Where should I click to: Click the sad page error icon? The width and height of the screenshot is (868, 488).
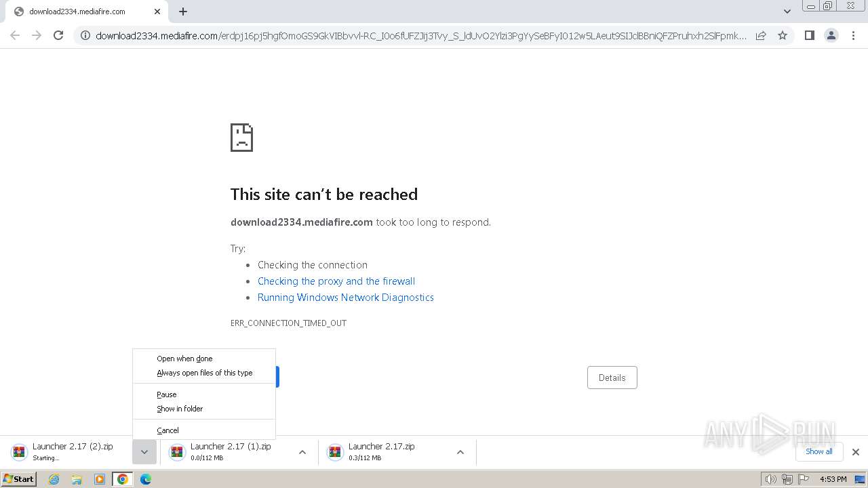(x=242, y=138)
